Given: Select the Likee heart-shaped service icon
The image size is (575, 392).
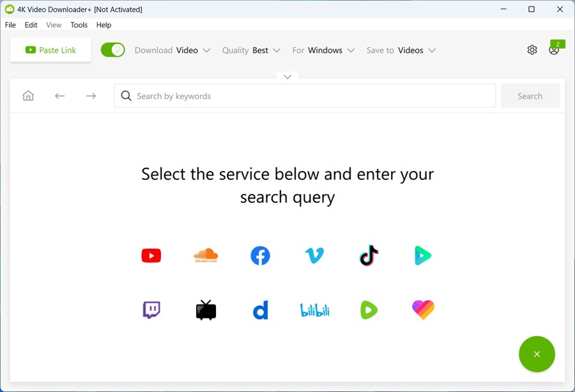Looking at the screenshot, I should [x=423, y=310].
